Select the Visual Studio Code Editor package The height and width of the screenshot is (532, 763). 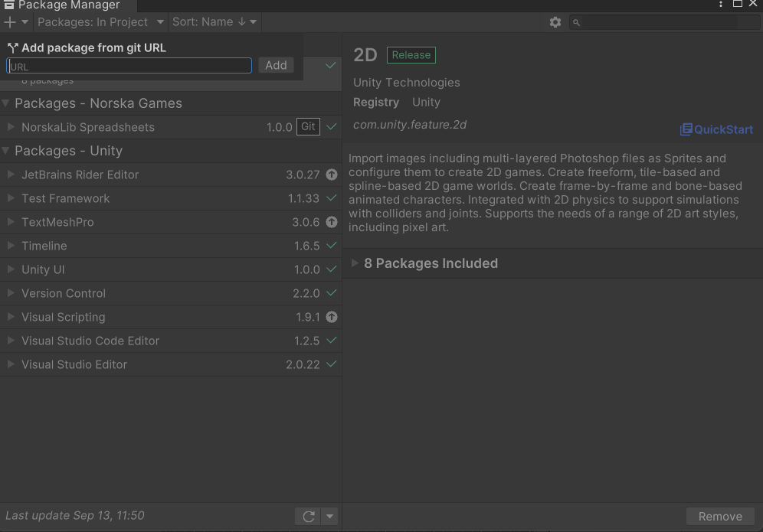(171, 341)
